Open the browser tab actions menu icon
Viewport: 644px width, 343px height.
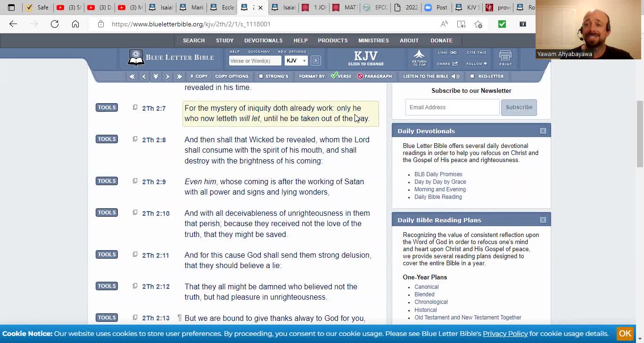tap(11, 8)
